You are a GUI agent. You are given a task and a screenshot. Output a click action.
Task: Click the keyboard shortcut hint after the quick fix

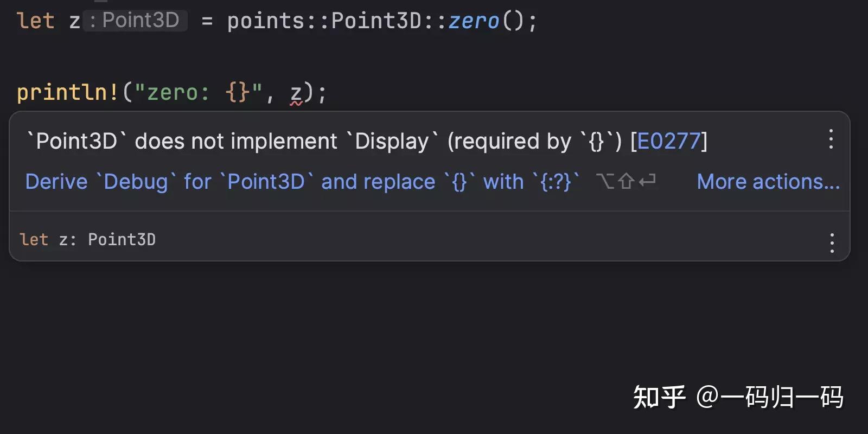[626, 181]
